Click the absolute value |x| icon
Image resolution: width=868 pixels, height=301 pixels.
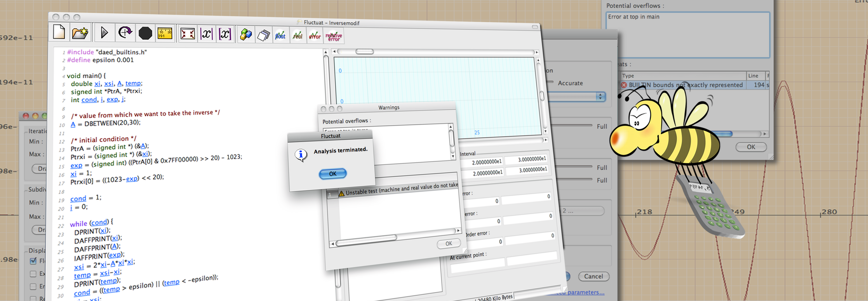[206, 34]
